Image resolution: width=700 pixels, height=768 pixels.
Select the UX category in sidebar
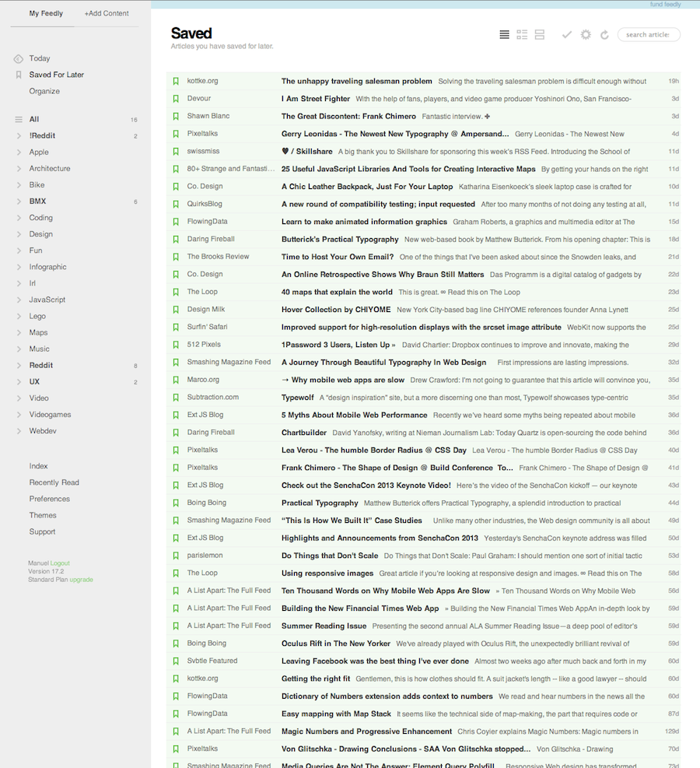pyautogui.click(x=34, y=382)
